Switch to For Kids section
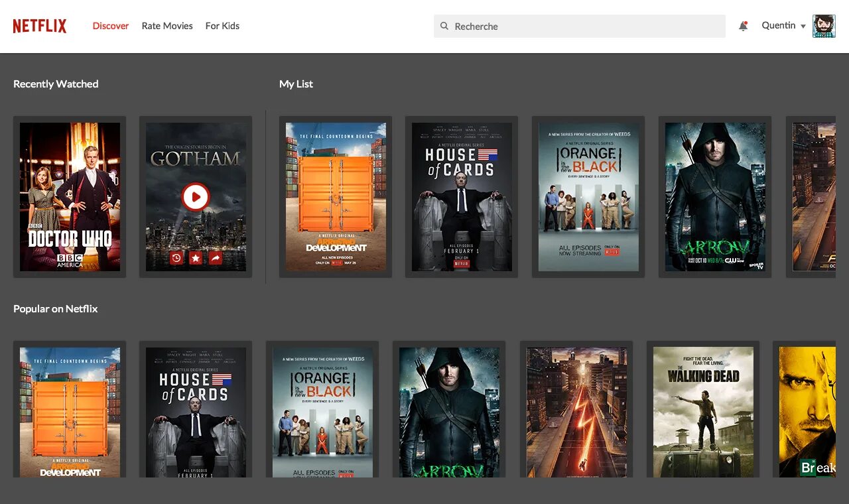 pyautogui.click(x=222, y=26)
